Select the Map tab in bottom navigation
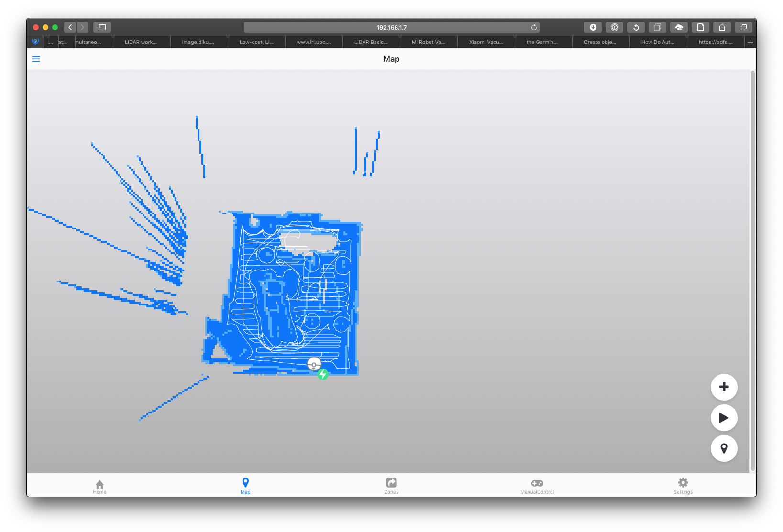Viewport: 783px width, 532px height. point(245,486)
